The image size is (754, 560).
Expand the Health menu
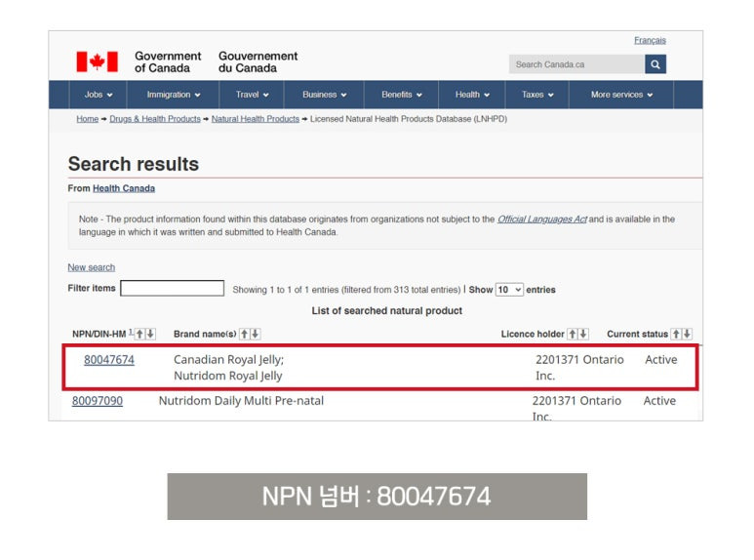472,95
